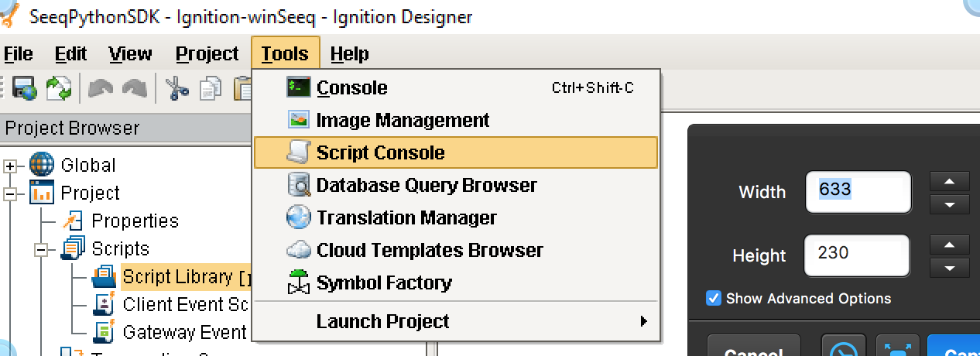Viewport: 980px width, 356px height.
Task: Open the Database Query Browser
Action: (426, 185)
